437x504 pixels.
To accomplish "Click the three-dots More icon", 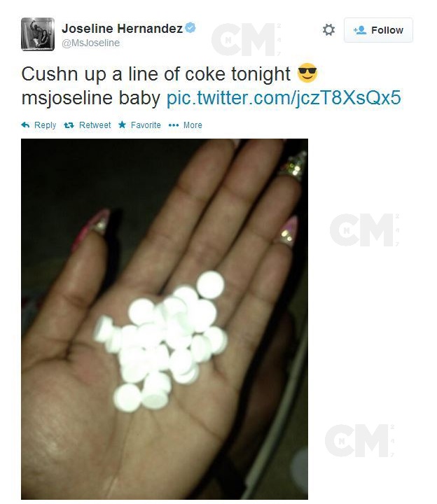I will [174, 125].
